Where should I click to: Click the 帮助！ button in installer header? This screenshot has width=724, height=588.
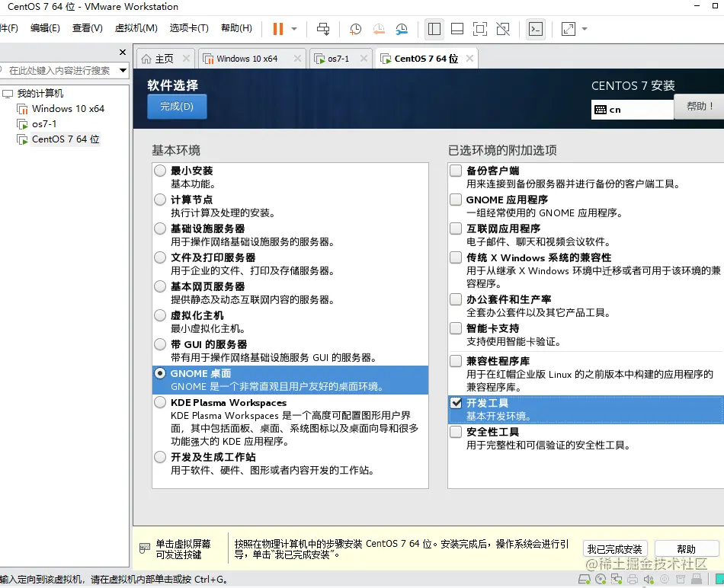[x=699, y=107]
